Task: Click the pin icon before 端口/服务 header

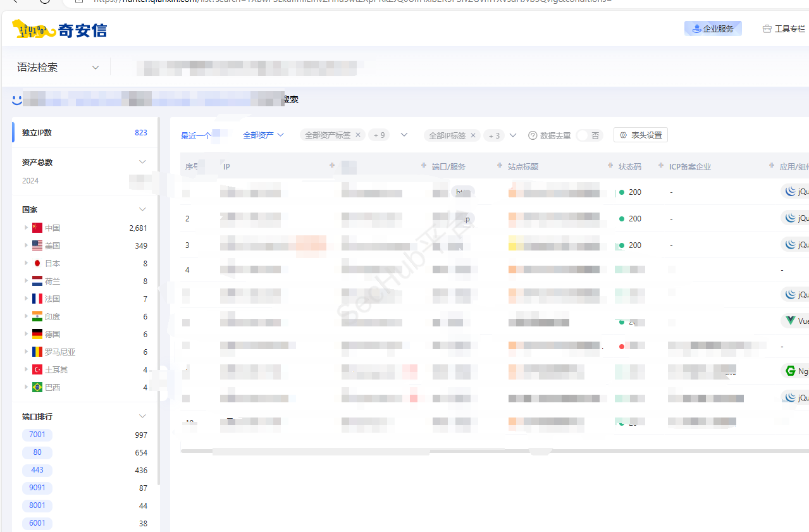Action: click(424, 166)
